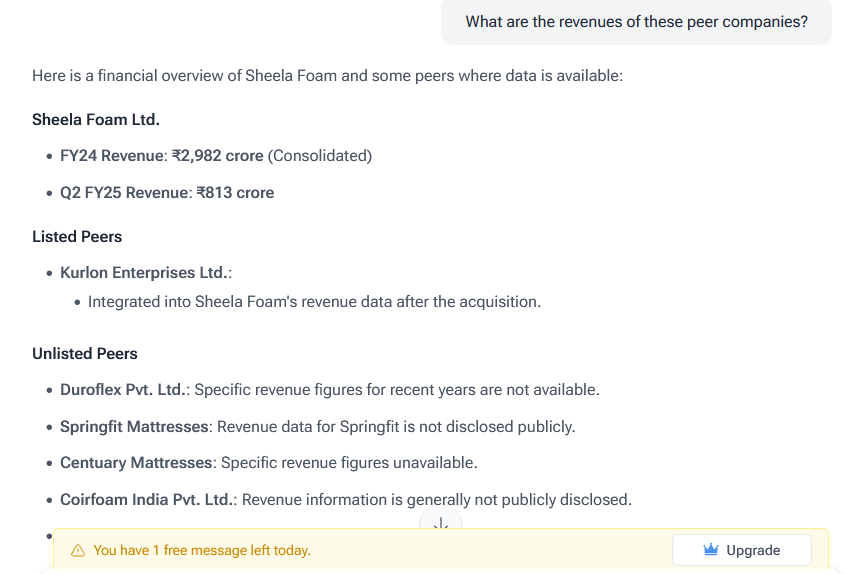
Task: Click the yellow warning triangle icon
Action: click(78, 551)
